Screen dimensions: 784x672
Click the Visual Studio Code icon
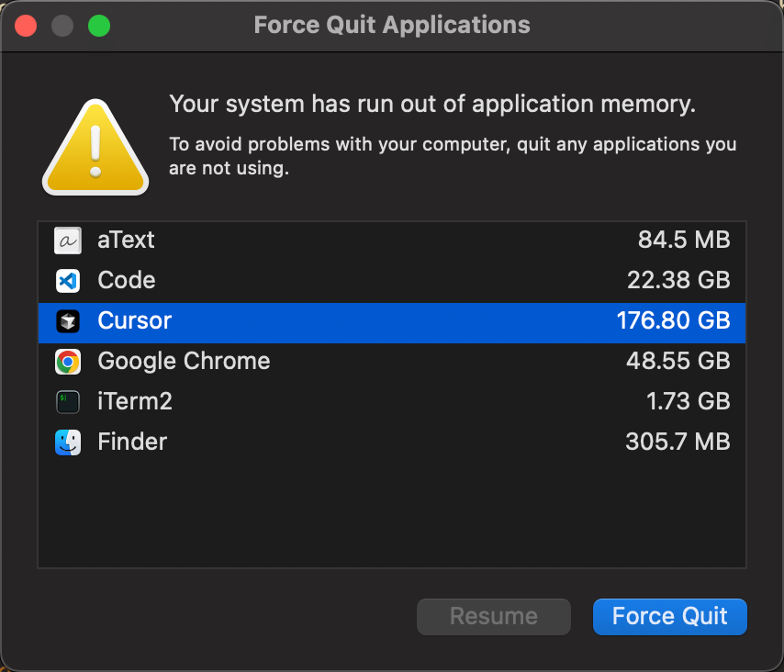68,281
